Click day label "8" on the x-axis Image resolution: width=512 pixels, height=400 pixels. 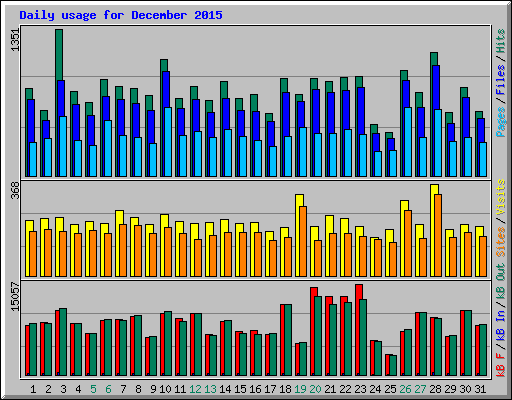click(138, 389)
